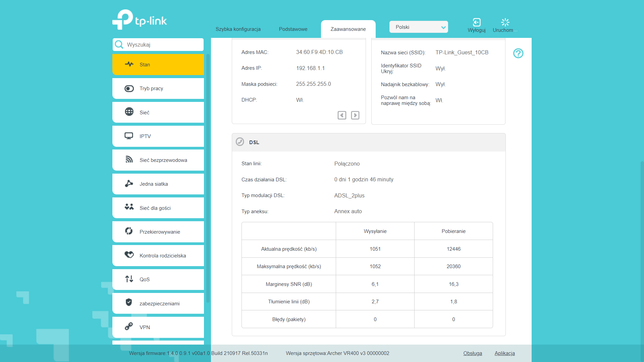This screenshot has width=644, height=362.
Task: Open the Sieć bezprzewodowa section
Action: (158, 160)
